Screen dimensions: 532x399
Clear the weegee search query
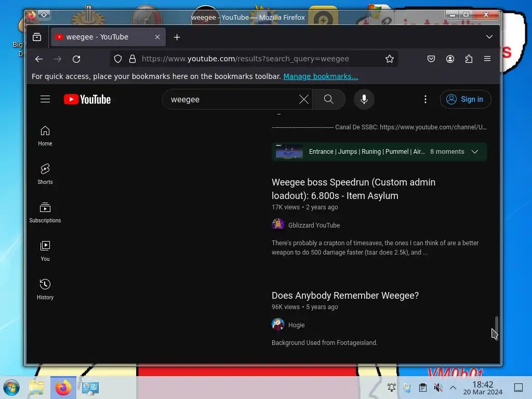pyautogui.click(x=303, y=99)
